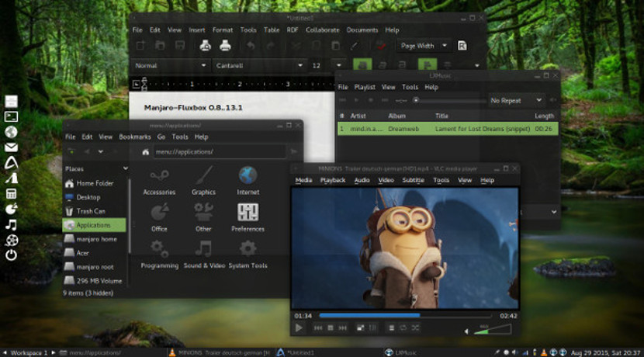
Task: Click the VLC play button
Action: (299, 328)
